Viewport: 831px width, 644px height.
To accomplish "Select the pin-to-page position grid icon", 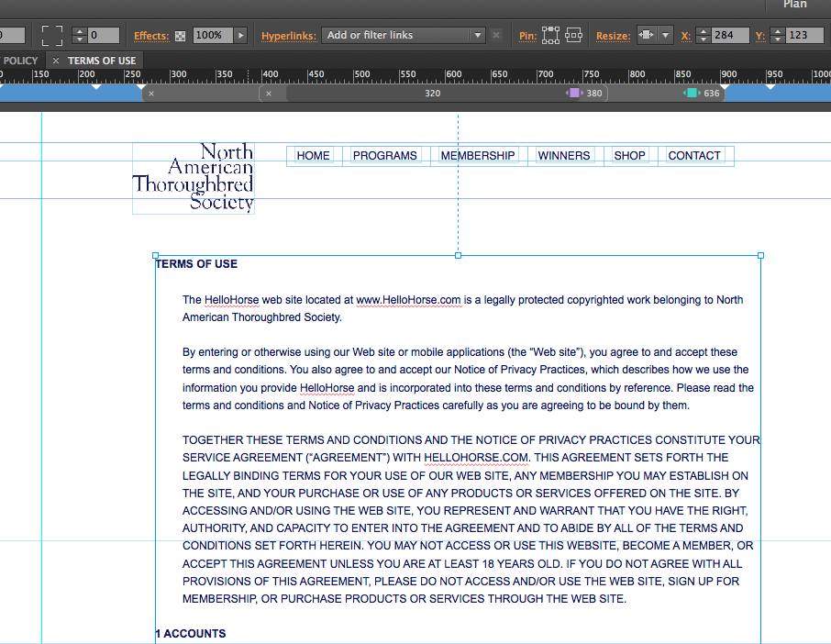I will click(x=550, y=36).
